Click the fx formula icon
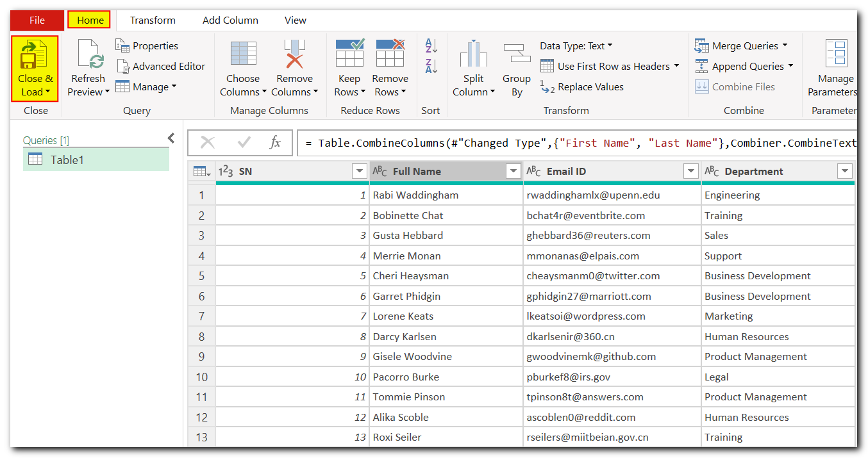 pos(275,143)
